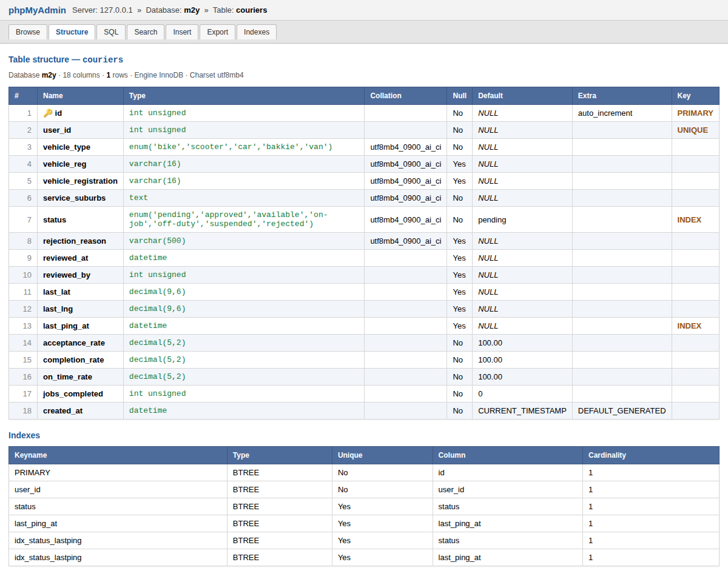
Task: Select the last_lat column name
Action: [56, 292]
